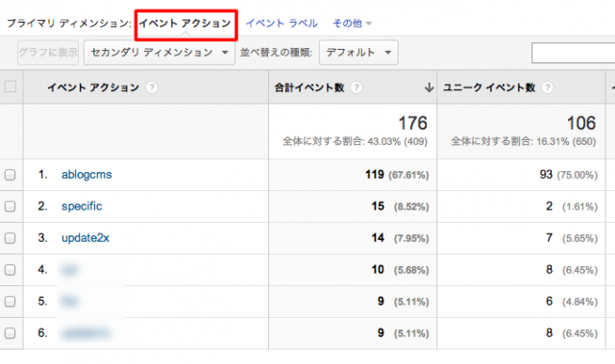The width and height of the screenshot is (615, 364).
Task: Open the デフォルト sort type dropdown
Action: (358, 53)
